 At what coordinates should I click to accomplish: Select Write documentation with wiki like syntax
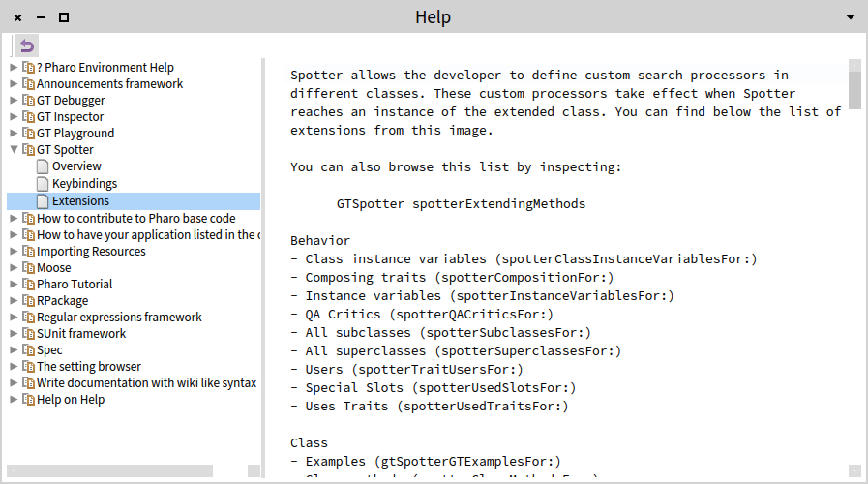(147, 383)
